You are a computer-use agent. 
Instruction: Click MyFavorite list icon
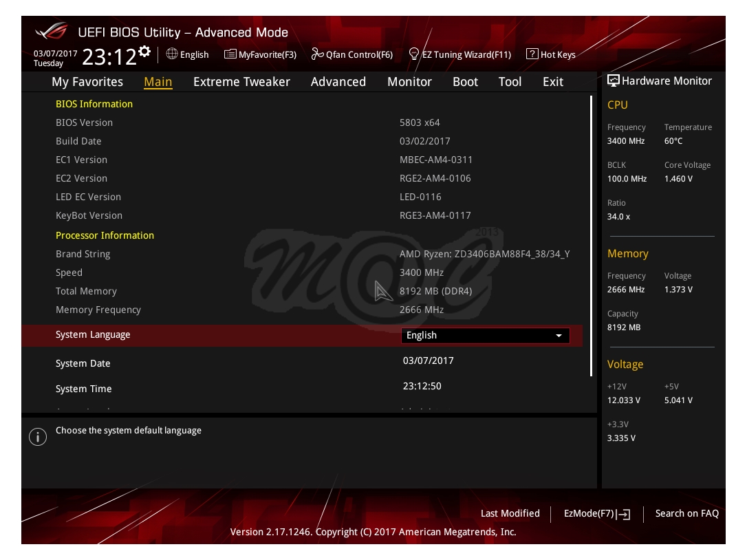[x=230, y=54]
